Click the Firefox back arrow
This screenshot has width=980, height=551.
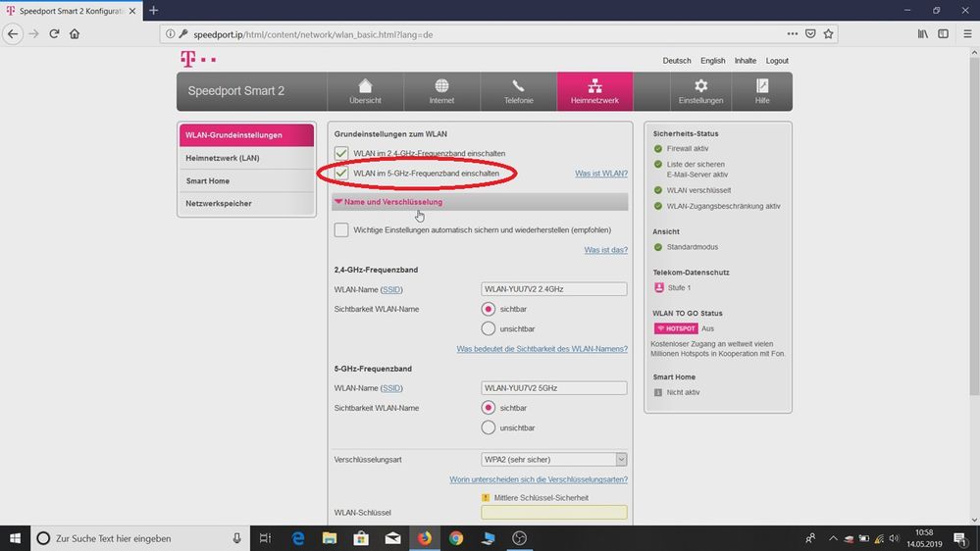pyautogui.click(x=13, y=33)
